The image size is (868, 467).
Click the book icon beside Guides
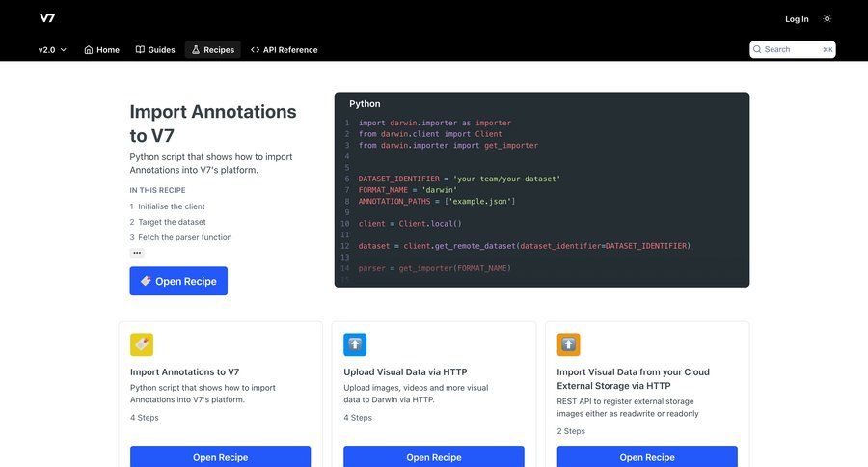(140, 50)
